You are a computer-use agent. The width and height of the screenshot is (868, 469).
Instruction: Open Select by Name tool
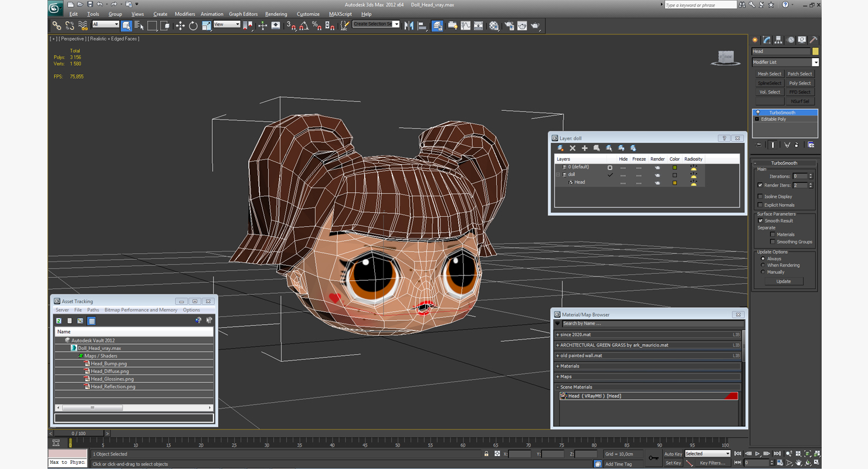(x=139, y=26)
